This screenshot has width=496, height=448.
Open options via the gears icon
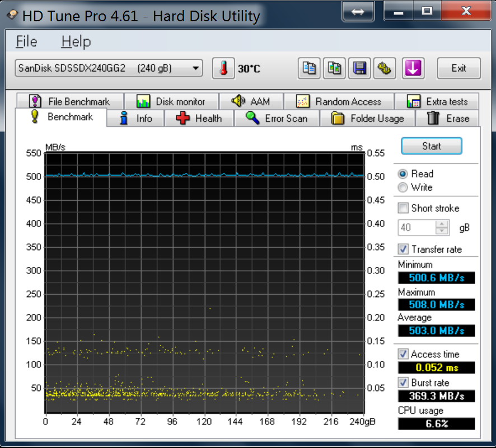(x=385, y=68)
